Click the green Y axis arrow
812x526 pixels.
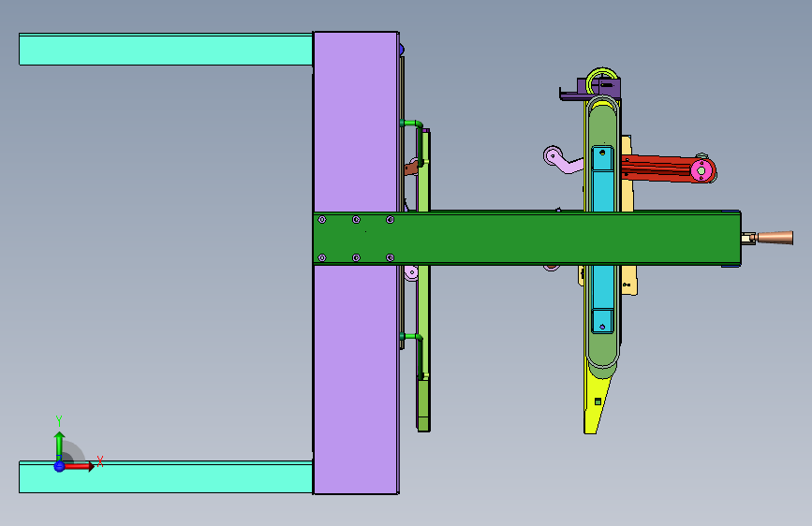[x=59, y=446]
